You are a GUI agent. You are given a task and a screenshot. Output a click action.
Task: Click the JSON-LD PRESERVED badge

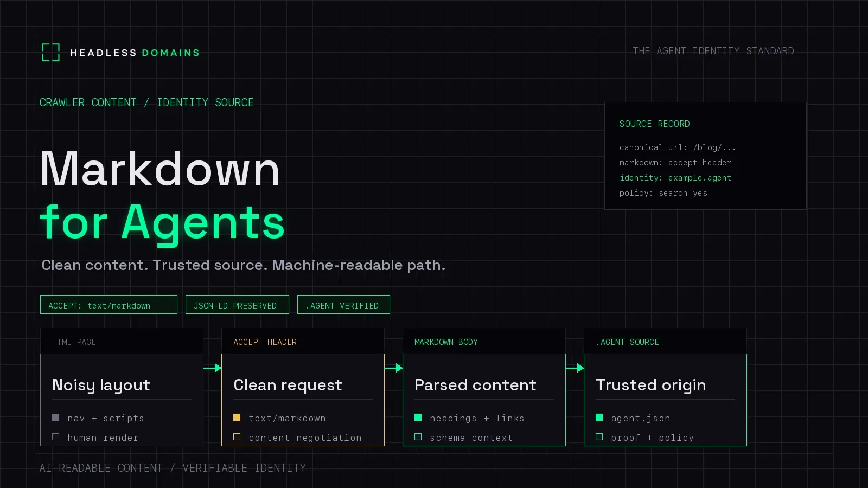tap(237, 305)
